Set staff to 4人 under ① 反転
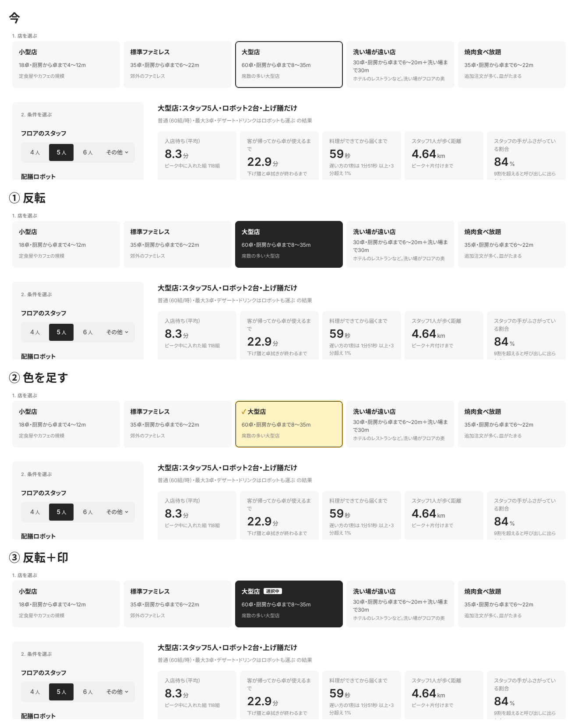The height and width of the screenshot is (728, 578). (35, 332)
